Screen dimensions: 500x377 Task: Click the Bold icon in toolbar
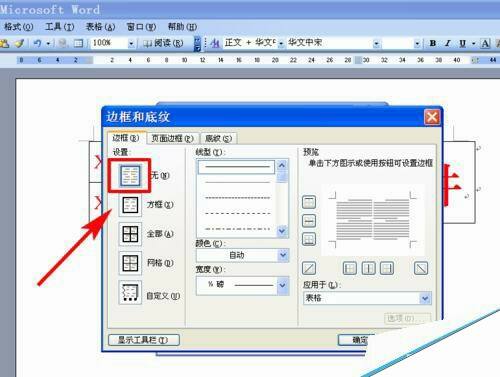pyautogui.click(x=433, y=43)
